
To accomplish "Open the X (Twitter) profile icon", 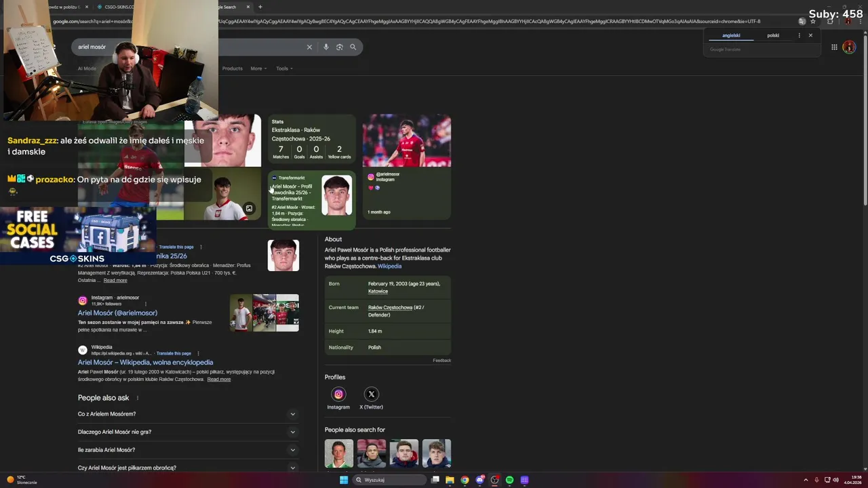I will [x=371, y=394].
